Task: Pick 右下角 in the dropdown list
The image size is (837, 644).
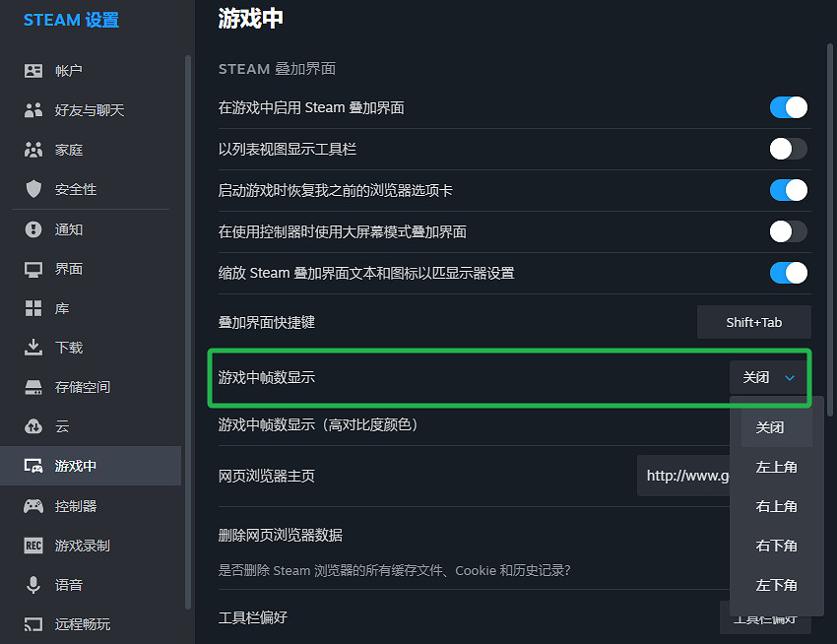Action: click(x=776, y=546)
